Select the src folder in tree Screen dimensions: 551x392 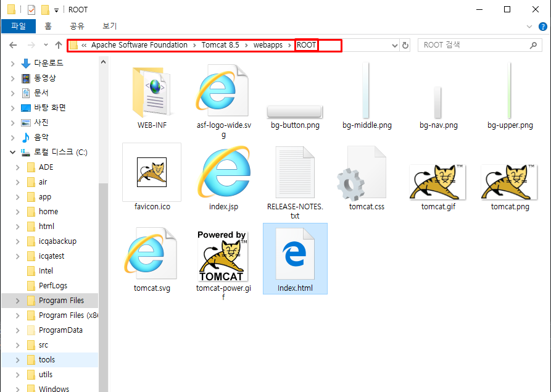pyautogui.click(x=43, y=345)
